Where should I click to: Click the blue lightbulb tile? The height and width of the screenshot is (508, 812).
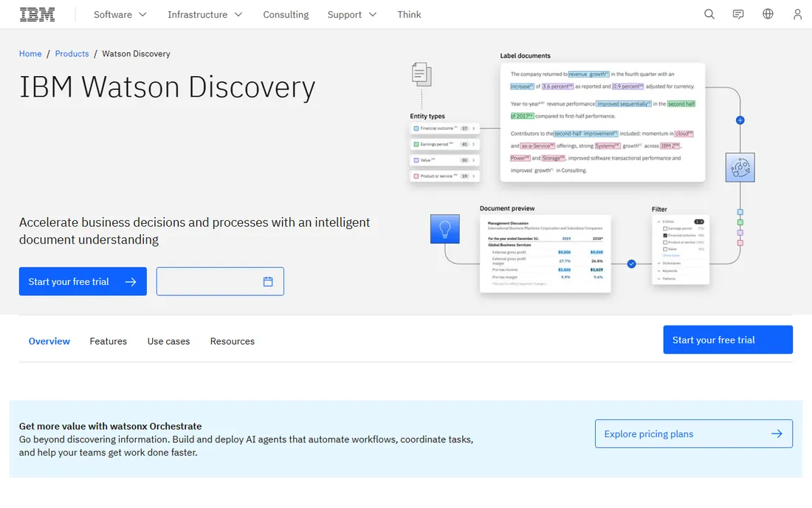[445, 229]
